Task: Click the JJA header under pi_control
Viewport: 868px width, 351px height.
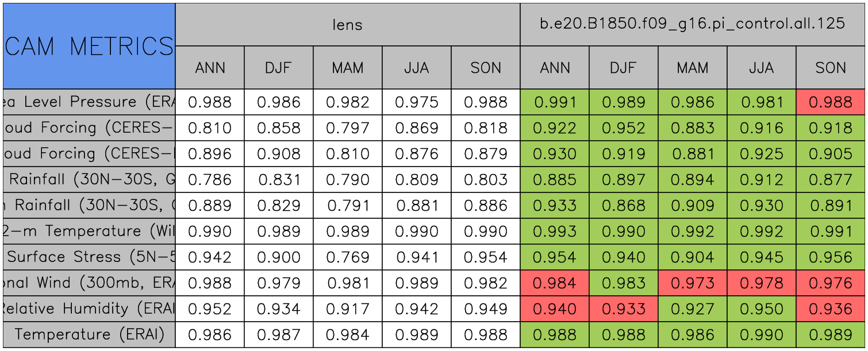Action: coord(762,68)
